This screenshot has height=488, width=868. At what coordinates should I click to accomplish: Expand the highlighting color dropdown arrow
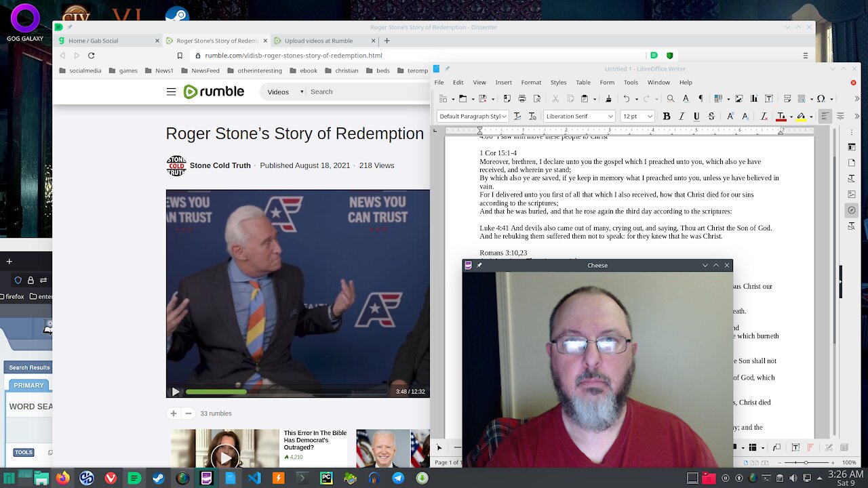click(811, 117)
